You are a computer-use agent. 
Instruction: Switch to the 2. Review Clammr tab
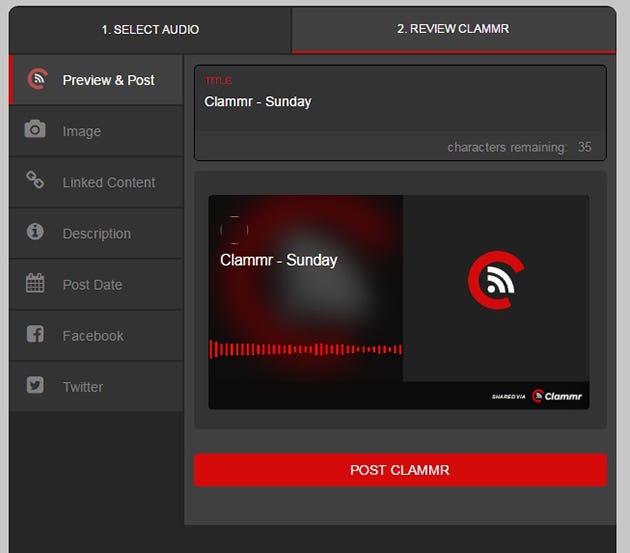pyautogui.click(x=453, y=29)
